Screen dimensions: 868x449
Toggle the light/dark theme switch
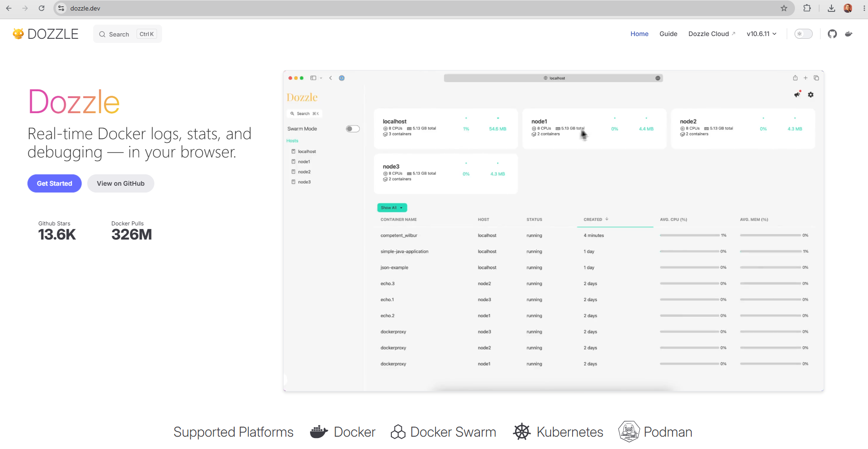[x=804, y=34]
